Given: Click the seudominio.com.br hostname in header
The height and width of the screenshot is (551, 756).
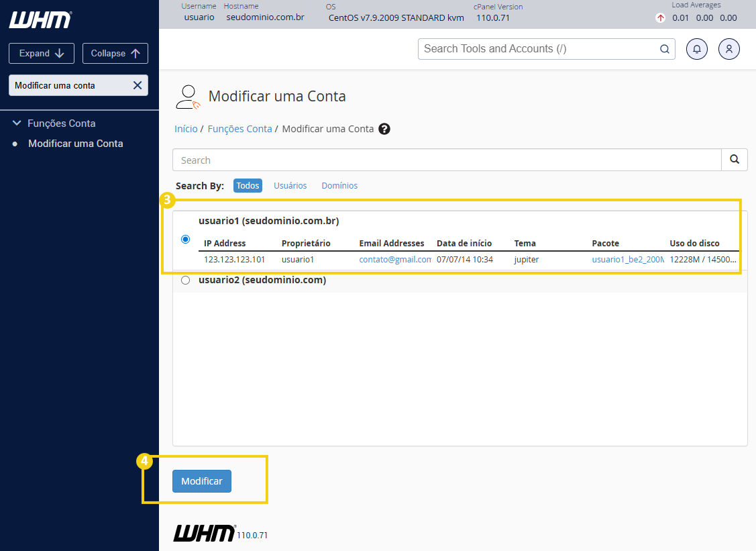Looking at the screenshot, I should [265, 17].
